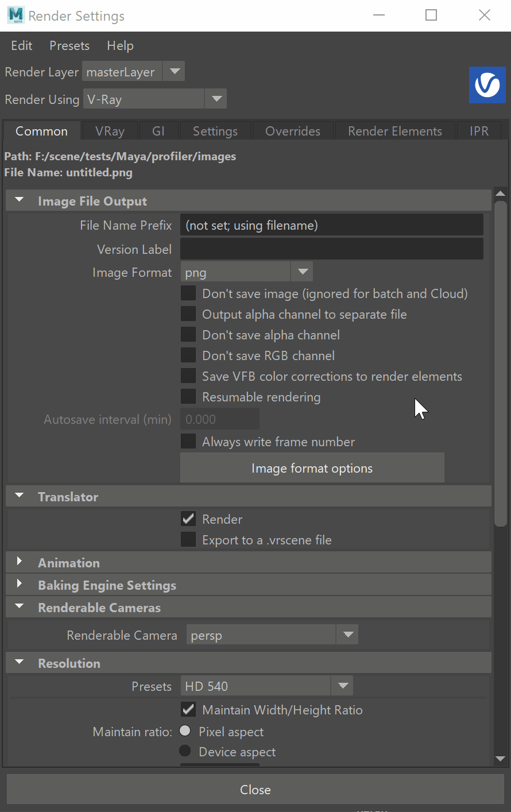Switch to the GI tab

(x=158, y=131)
